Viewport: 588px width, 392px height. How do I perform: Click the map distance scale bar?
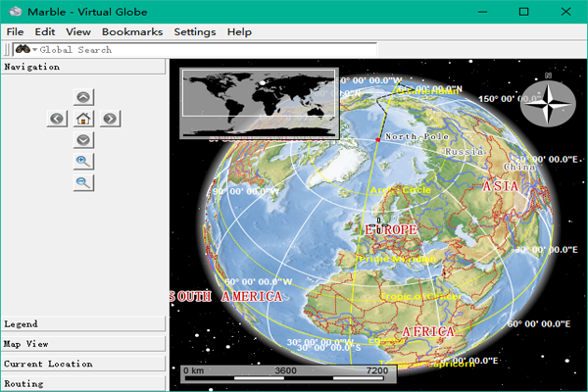tap(288, 374)
